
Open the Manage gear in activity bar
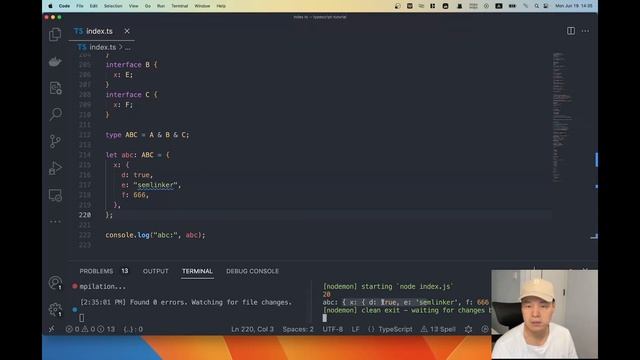click(x=55, y=309)
